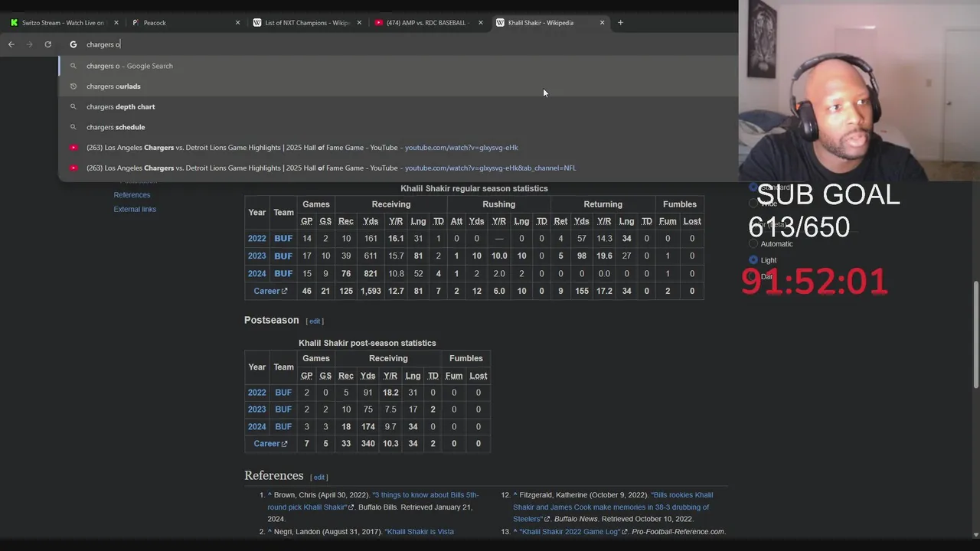Image resolution: width=980 pixels, height=551 pixels.
Task: Click the 1,593 career receiving yards cell
Action: click(371, 292)
